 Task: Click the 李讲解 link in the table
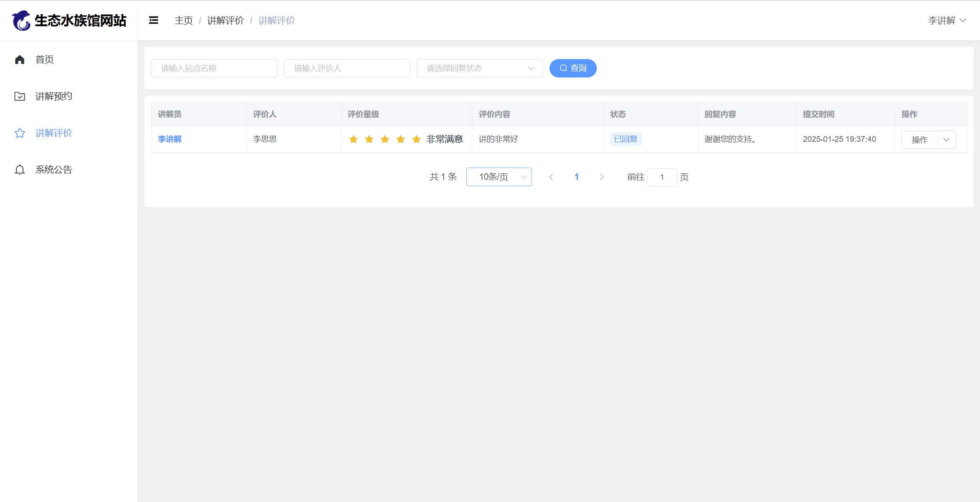[x=170, y=139]
